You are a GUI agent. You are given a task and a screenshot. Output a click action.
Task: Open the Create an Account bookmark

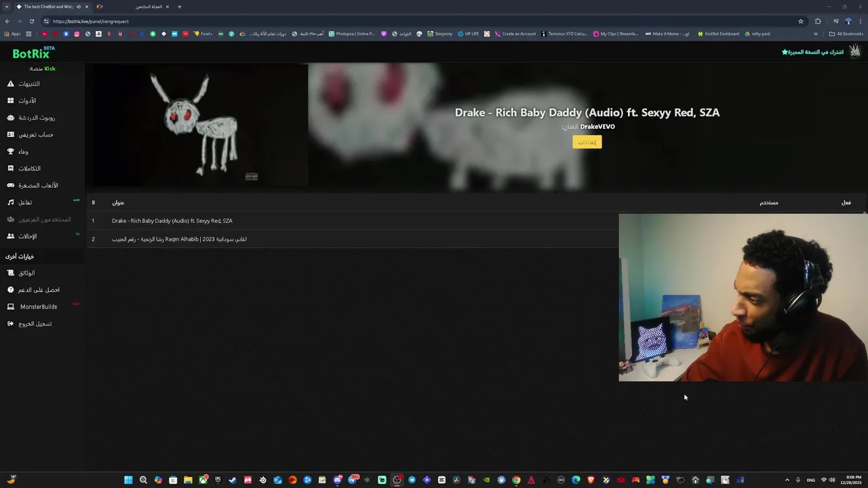[x=515, y=34]
